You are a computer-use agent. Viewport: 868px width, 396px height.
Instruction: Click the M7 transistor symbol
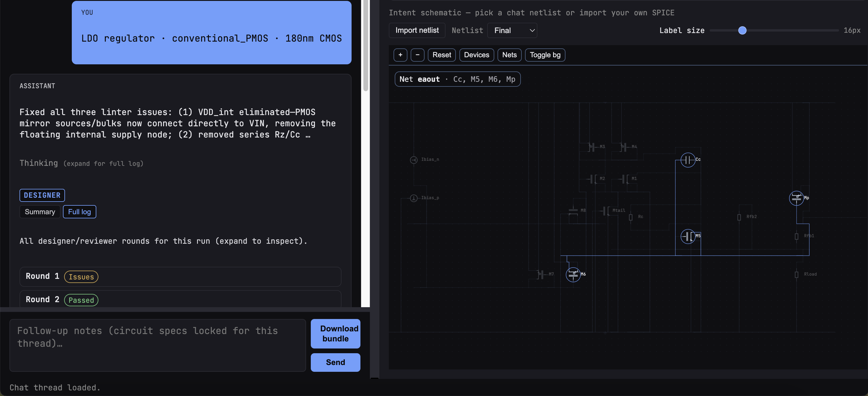point(541,274)
